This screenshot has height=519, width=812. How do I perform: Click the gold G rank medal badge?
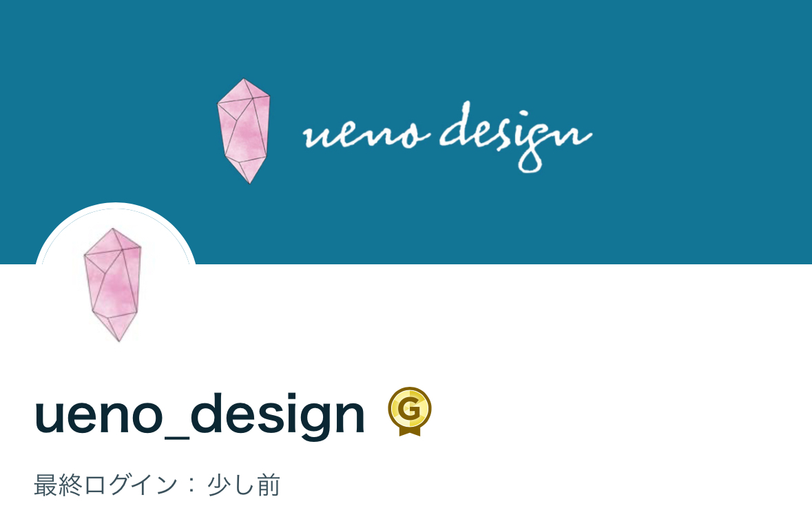[x=410, y=412]
